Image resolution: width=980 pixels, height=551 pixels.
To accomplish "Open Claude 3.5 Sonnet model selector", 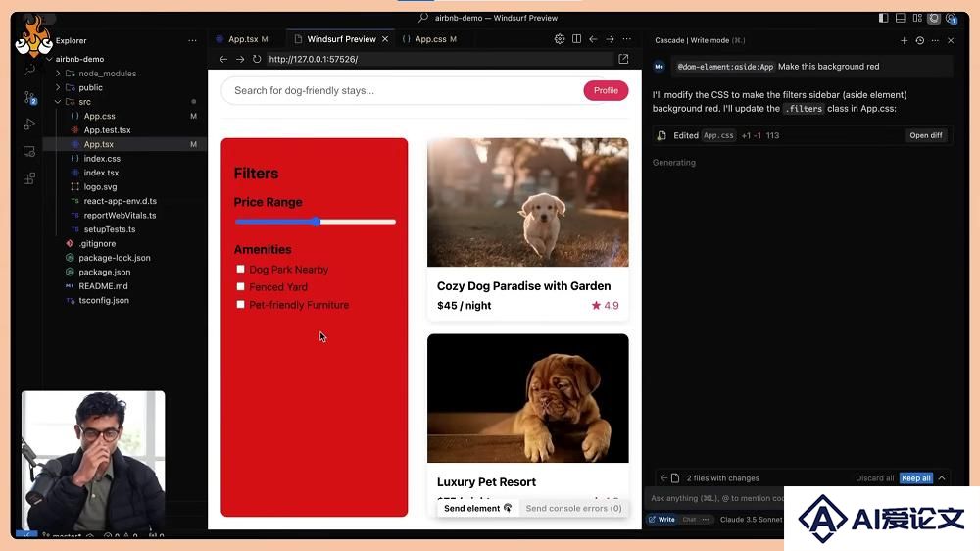I will coord(751,519).
